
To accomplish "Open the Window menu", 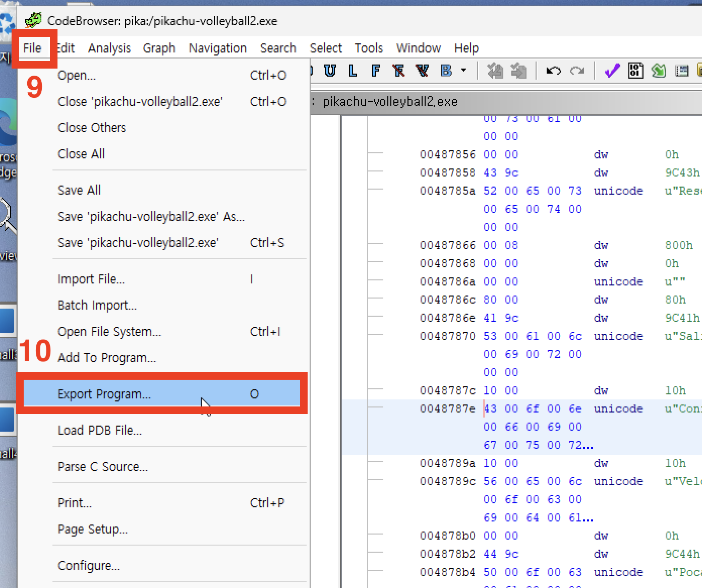I will pos(419,48).
